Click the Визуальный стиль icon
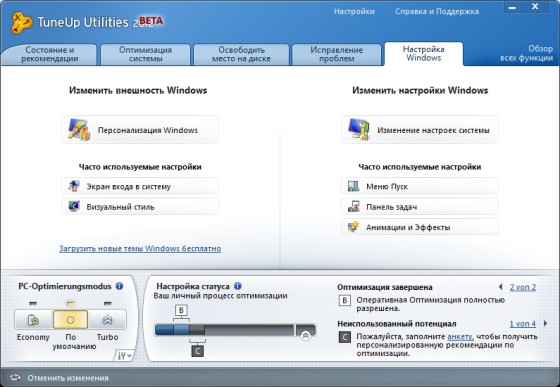560x387 pixels. pos(74,206)
